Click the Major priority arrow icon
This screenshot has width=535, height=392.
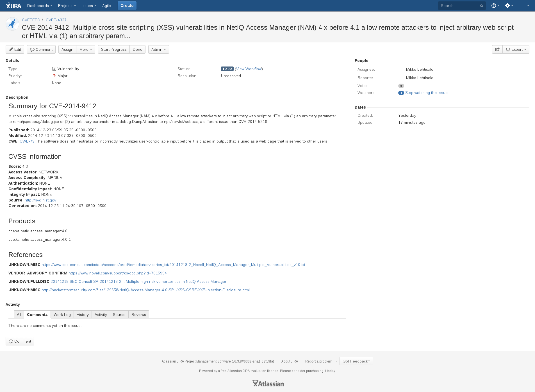54,75
